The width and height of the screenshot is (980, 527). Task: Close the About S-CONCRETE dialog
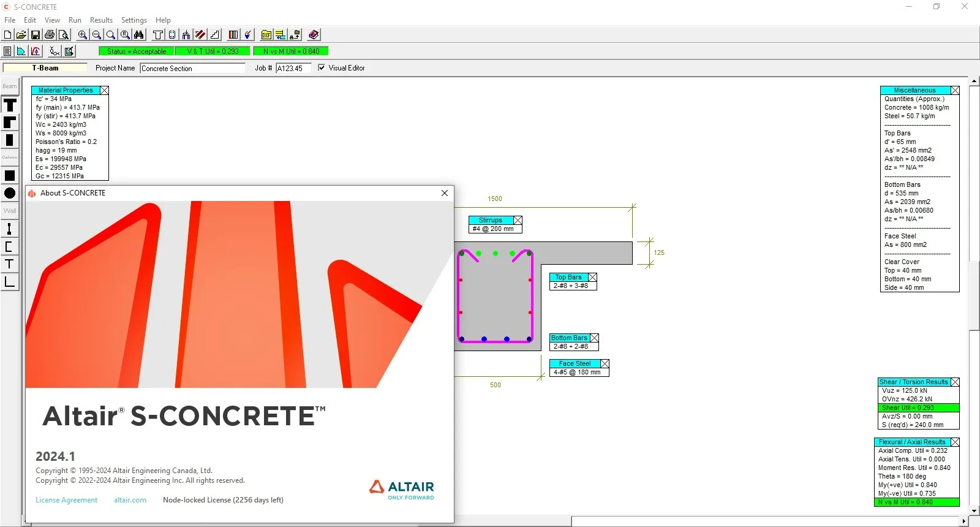coord(445,193)
